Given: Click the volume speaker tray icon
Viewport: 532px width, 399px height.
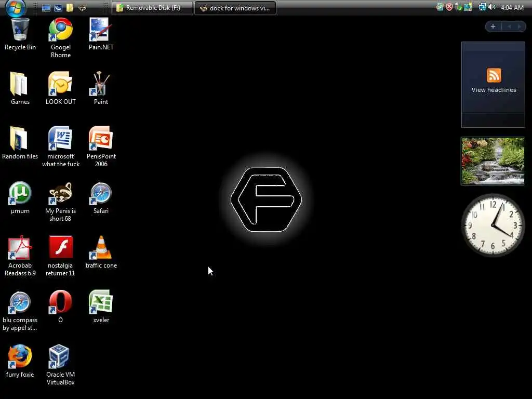Looking at the screenshot, I should pos(491,7).
